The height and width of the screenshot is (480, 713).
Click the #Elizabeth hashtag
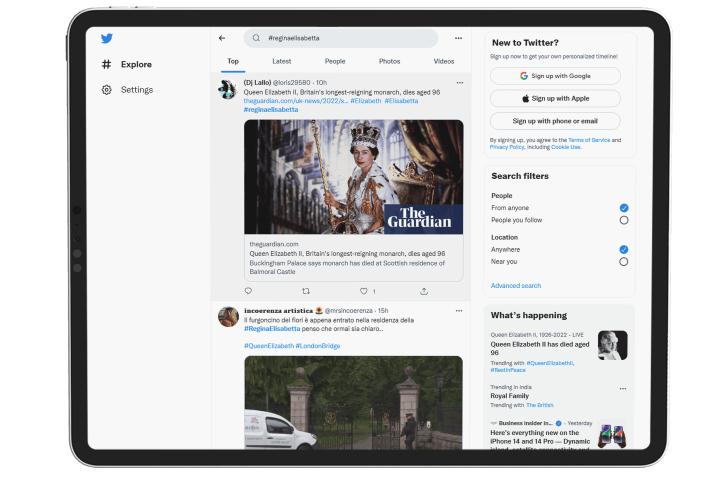tap(366, 101)
